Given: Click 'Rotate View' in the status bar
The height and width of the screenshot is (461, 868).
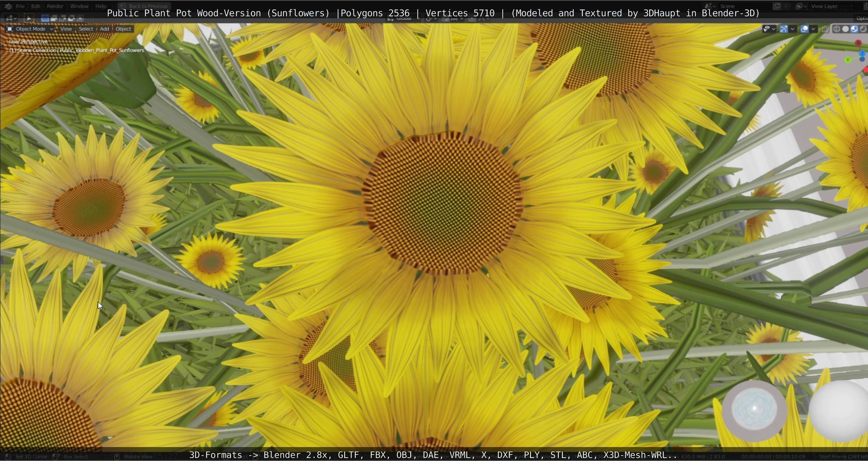Looking at the screenshot, I should [x=138, y=457].
